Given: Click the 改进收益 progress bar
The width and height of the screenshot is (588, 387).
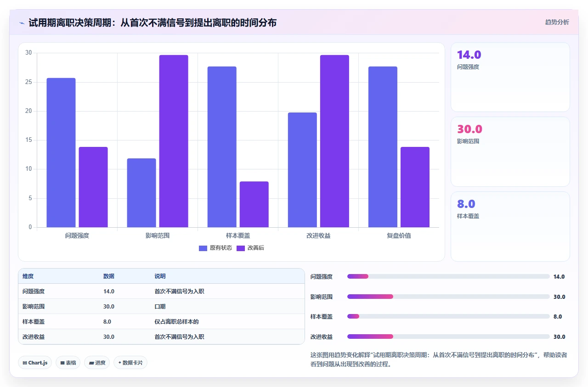Looking at the screenshot, I should 448,337.
